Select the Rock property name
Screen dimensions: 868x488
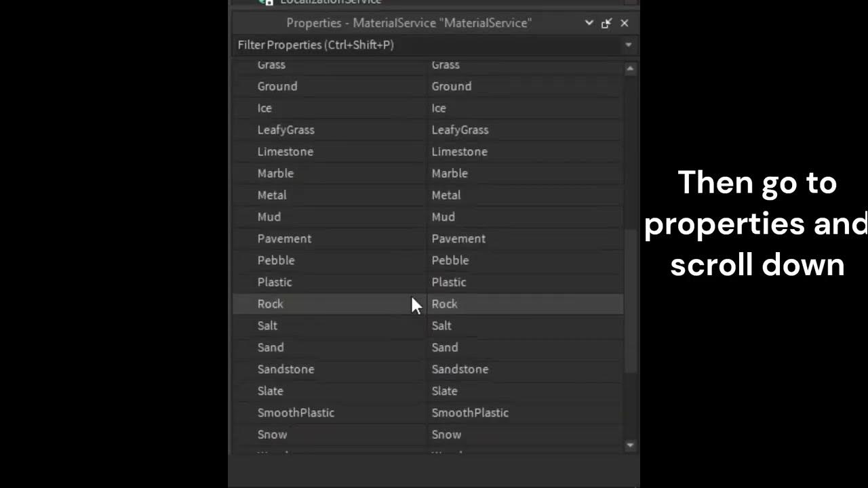click(x=271, y=304)
